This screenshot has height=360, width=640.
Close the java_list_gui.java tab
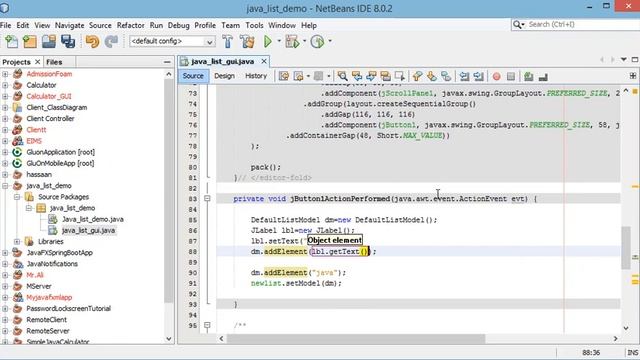click(264, 61)
